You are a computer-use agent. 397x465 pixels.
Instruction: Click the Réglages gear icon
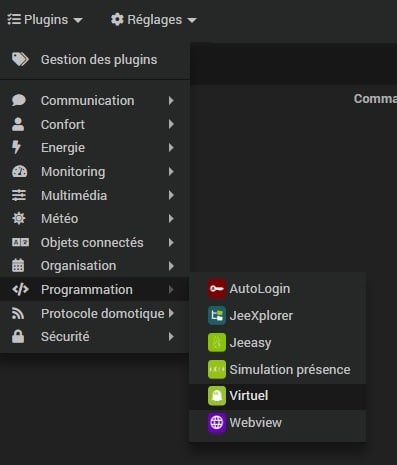click(x=117, y=19)
